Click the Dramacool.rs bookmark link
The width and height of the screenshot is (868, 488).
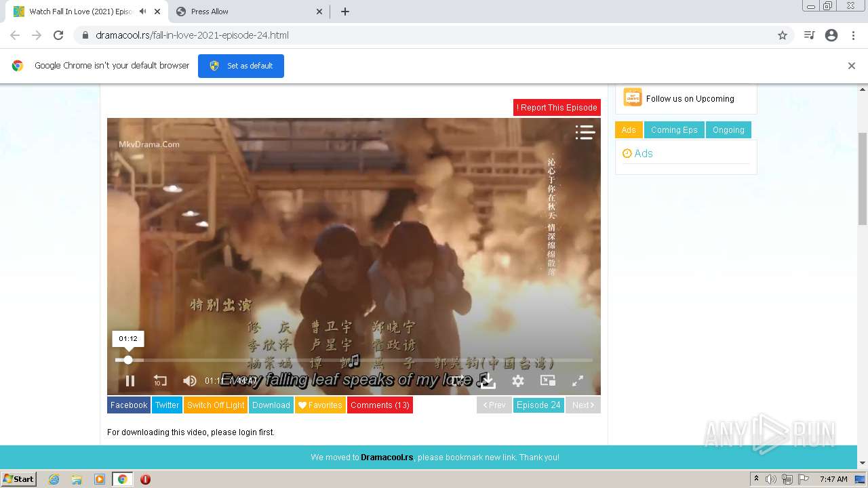(387, 457)
